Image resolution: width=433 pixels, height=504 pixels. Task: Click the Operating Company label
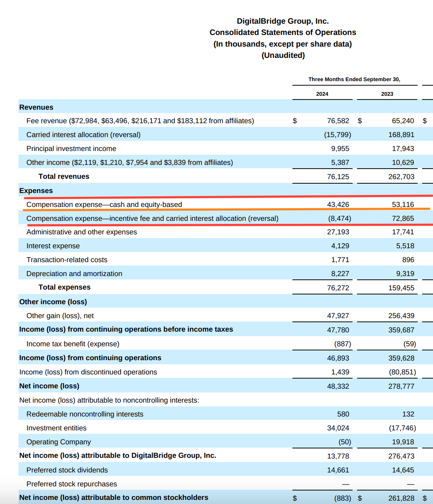coord(59,442)
